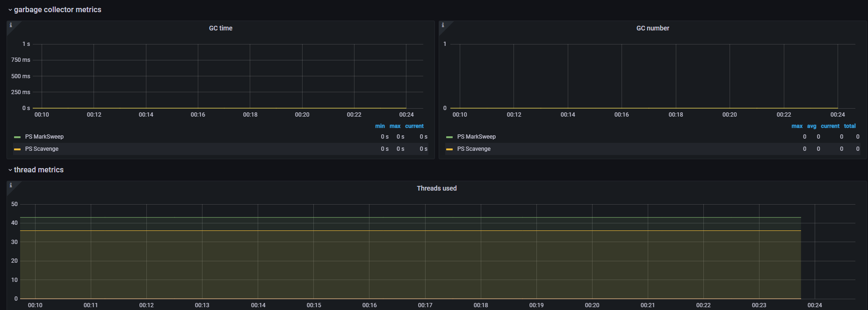Open the GC time panel title menu
868x310 pixels.
click(x=220, y=28)
